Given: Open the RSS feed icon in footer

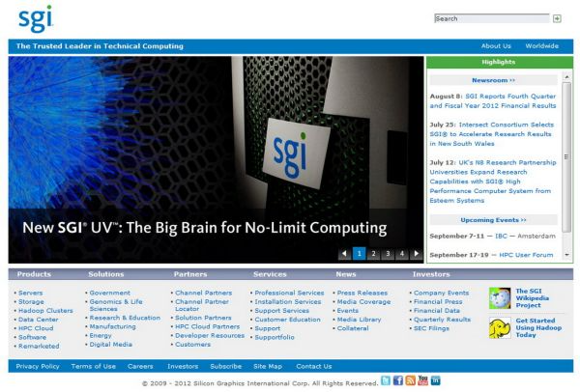Looking at the screenshot, I should click(410, 380).
